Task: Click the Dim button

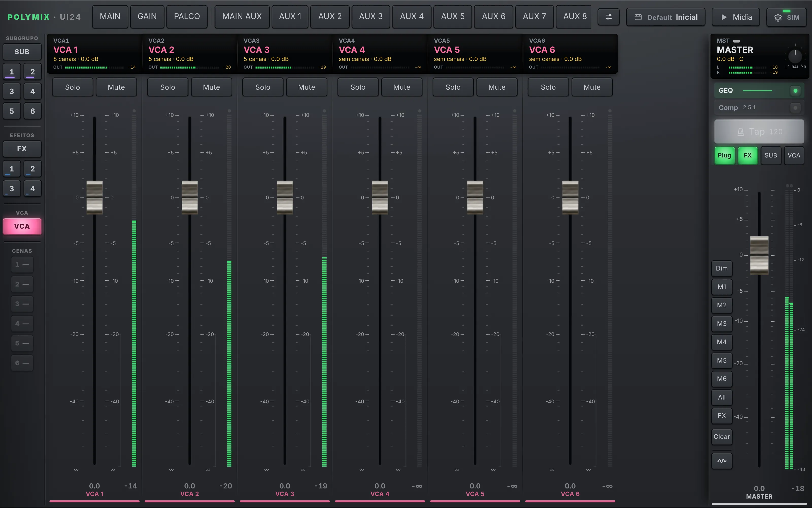Action: point(722,268)
